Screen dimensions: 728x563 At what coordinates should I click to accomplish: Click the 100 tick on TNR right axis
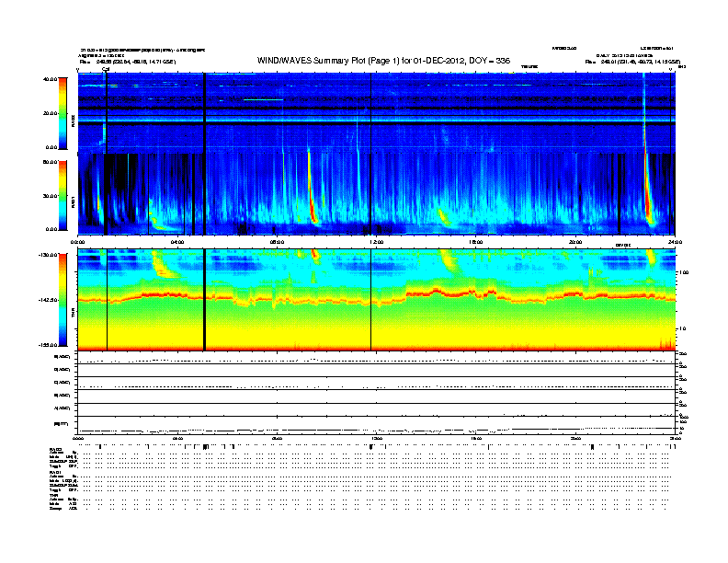point(684,272)
